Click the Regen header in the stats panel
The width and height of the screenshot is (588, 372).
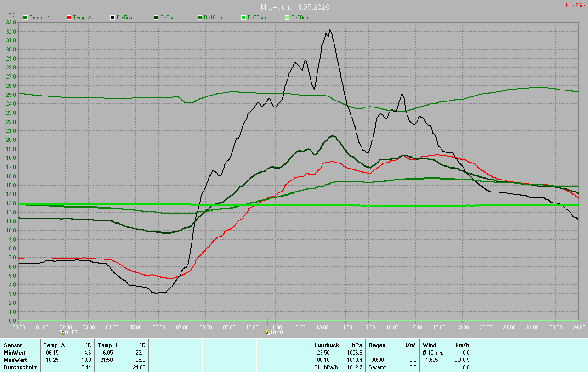point(377,345)
